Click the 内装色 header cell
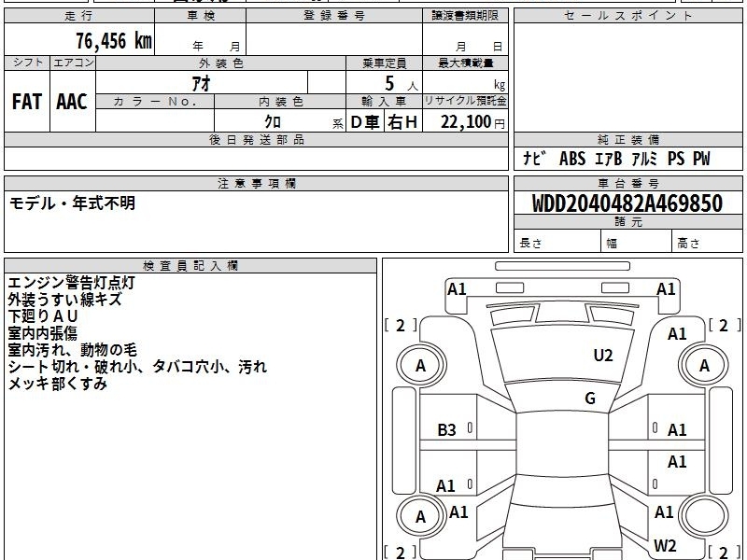This screenshot has width=747, height=560. (x=280, y=102)
